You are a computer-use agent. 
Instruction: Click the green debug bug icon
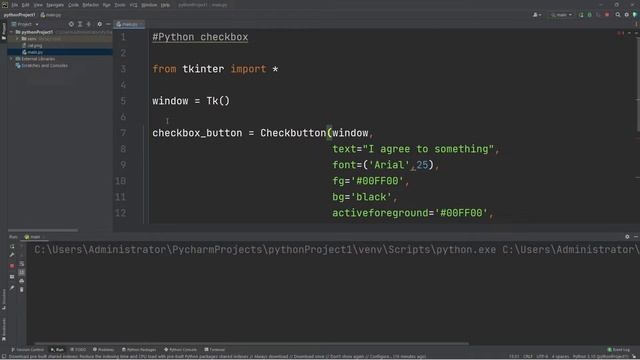tap(589, 15)
